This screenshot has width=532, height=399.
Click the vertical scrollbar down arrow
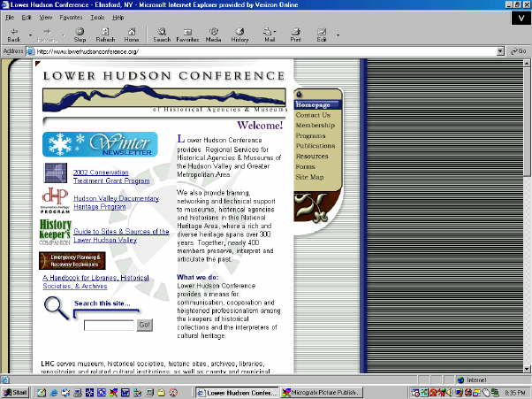(527, 369)
